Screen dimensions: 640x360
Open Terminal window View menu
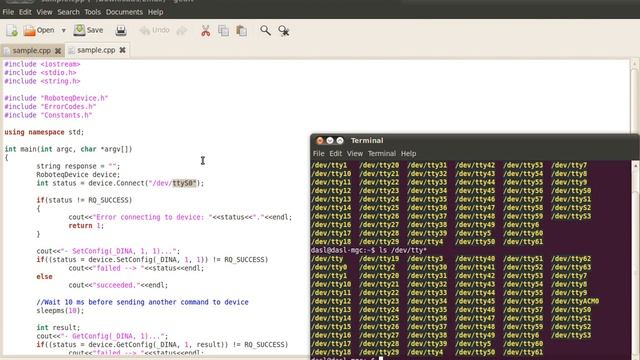tap(355, 153)
